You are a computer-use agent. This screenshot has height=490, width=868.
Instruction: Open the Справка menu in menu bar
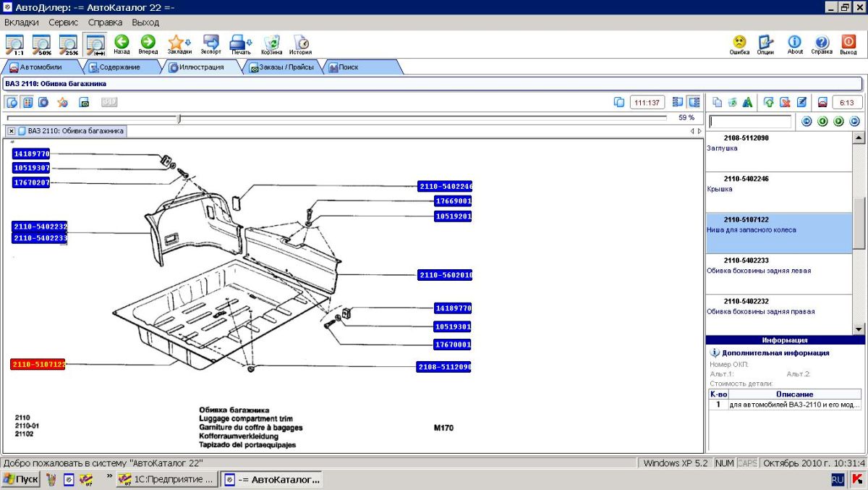(106, 22)
